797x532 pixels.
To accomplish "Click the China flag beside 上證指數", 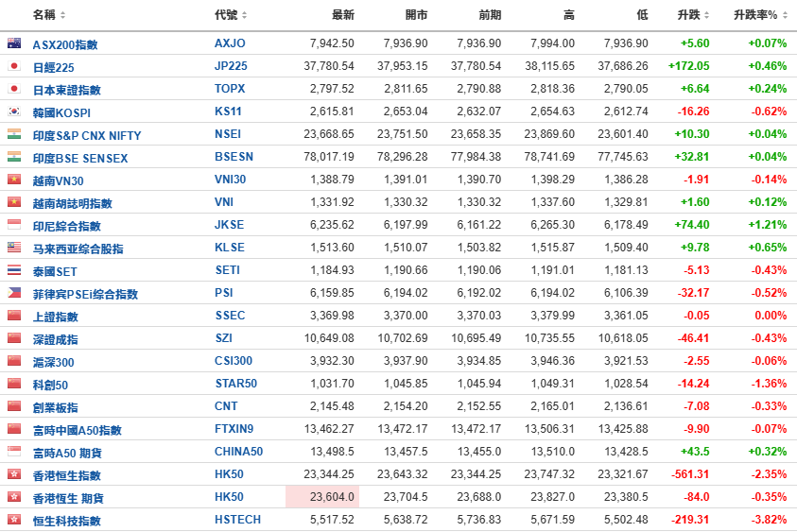I will pyautogui.click(x=14, y=316).
